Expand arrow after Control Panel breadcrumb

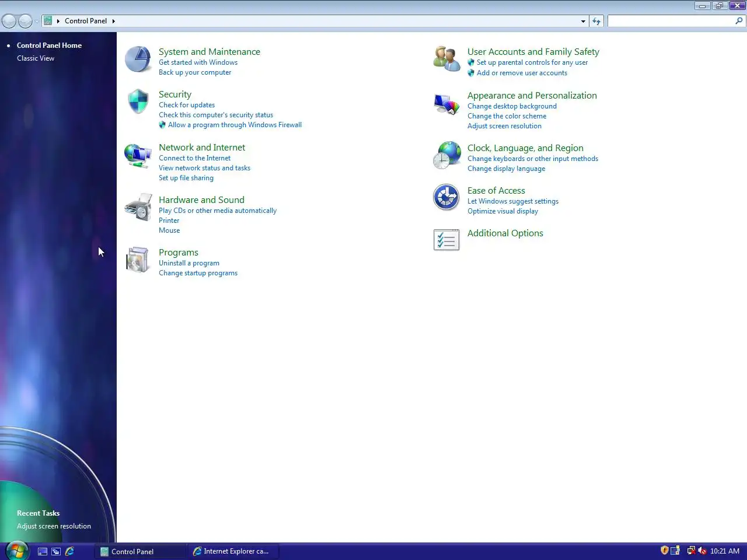[113, 21]
